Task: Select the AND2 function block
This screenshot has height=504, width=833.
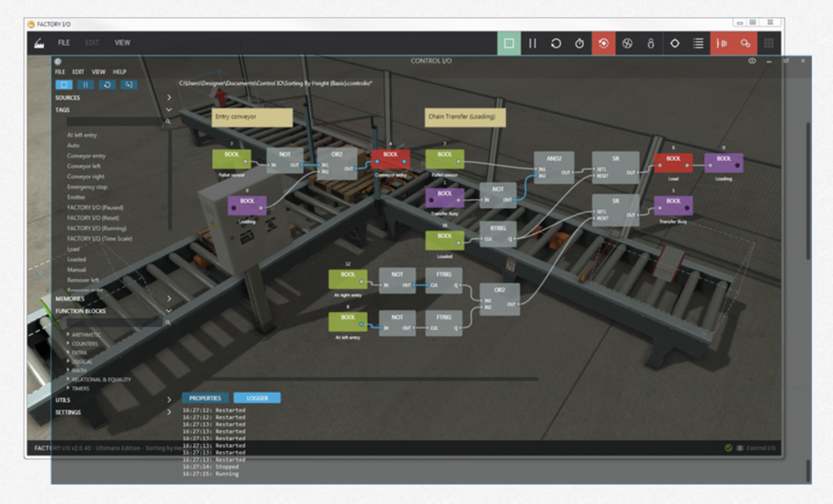Action: coord(554,167)
